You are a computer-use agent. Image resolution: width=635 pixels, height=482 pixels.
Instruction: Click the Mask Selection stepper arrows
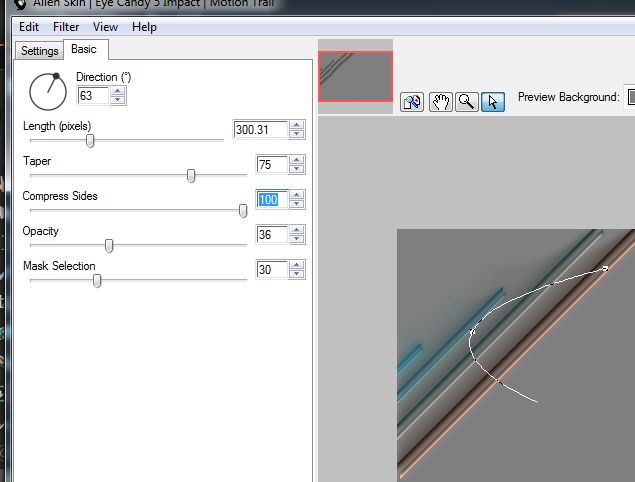pyautogui.click(x=297, y=270)
